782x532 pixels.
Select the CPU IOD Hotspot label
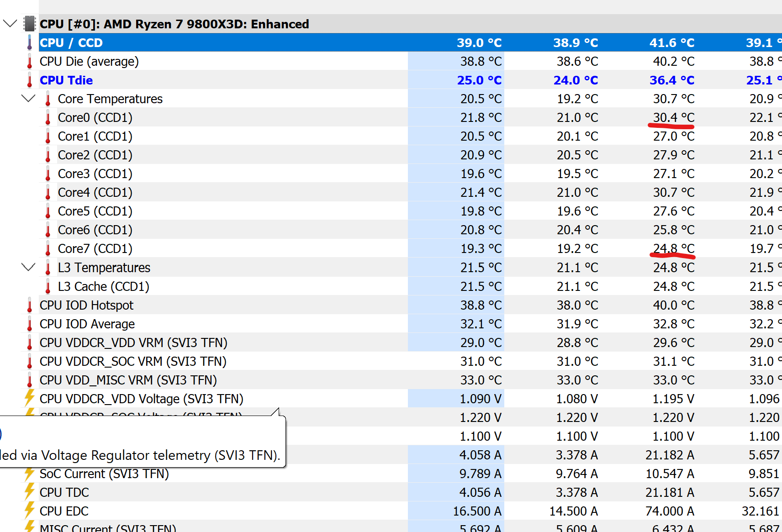87,305
